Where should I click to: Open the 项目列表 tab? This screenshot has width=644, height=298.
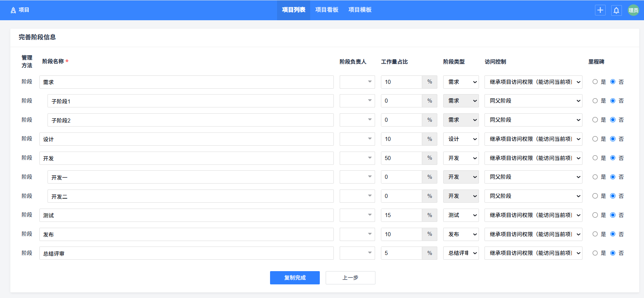tap(294, 10)
